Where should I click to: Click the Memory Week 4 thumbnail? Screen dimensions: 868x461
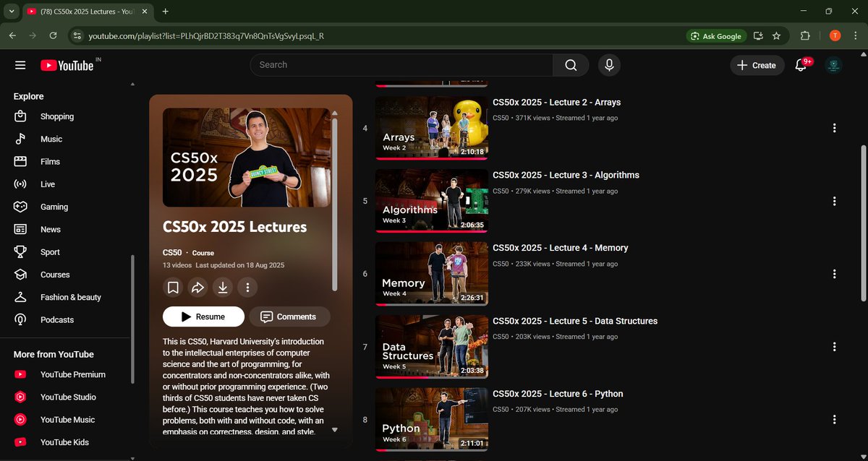tap(432, 274)
